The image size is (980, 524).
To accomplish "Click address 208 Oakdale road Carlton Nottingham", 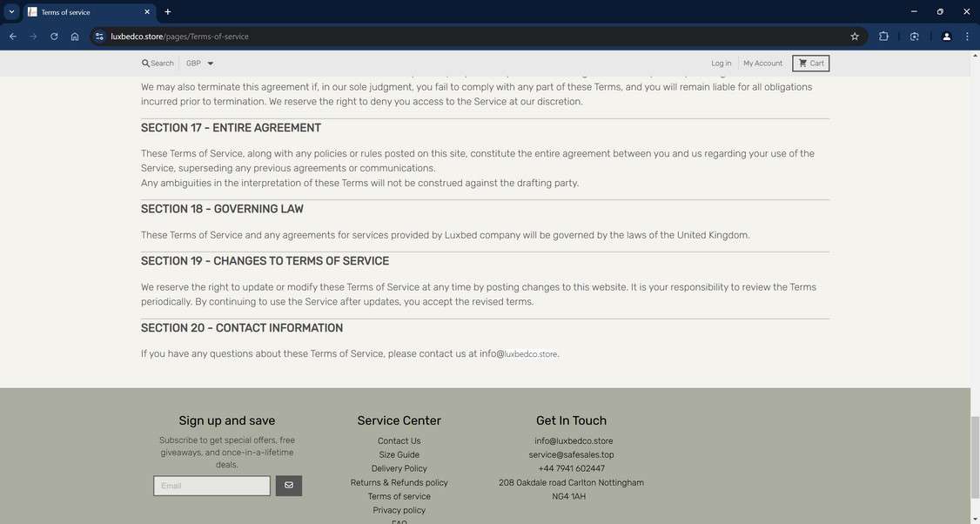I will 571,483.
